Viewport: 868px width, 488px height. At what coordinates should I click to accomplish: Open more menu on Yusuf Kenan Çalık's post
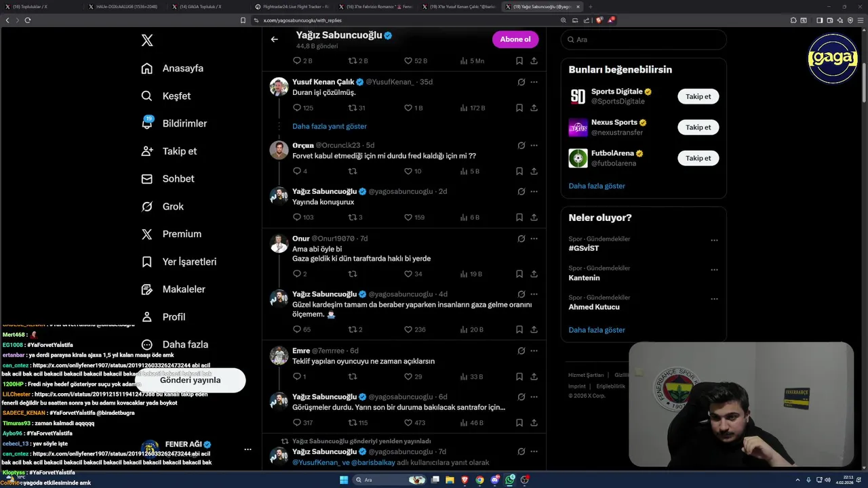(534, 82)
